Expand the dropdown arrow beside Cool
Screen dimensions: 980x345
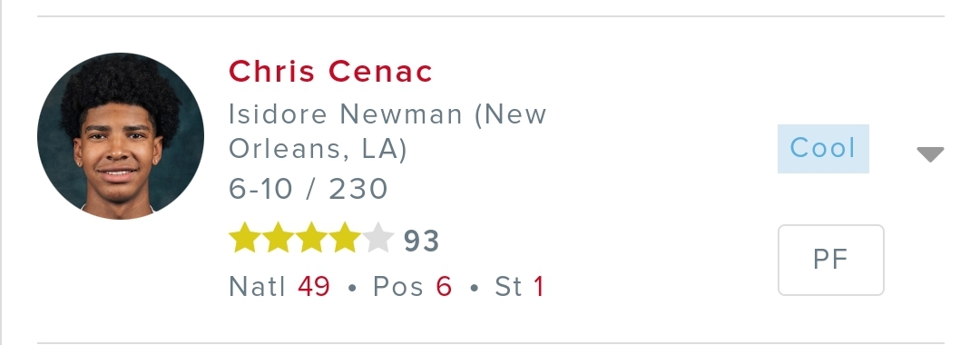click(930, 153)
